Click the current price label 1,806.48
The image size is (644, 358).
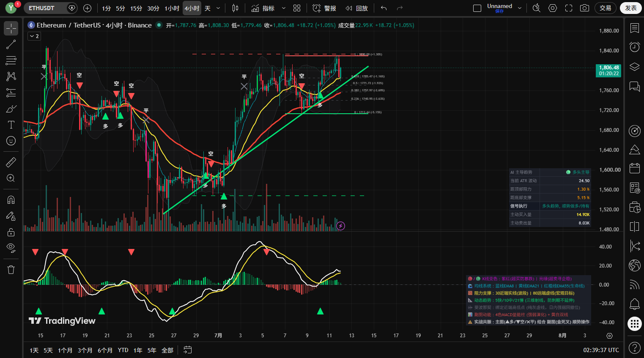pyautogui.click(x=609, y=68)
